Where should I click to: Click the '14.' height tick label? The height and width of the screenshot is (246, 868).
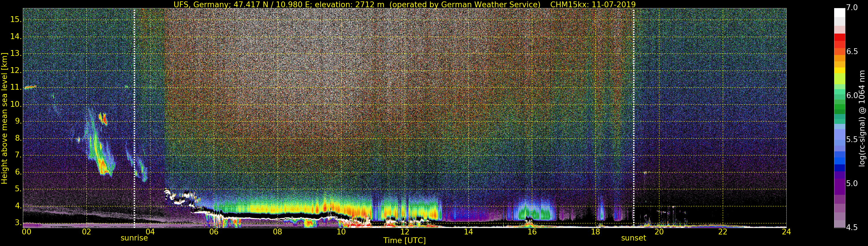click(x=16, y=36)
